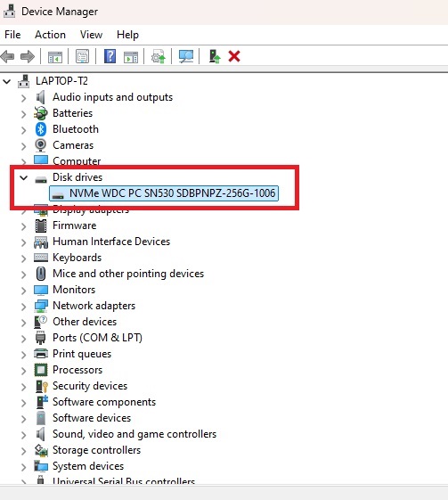
Task: Click the Other devices label
Action: pos(85,322)
